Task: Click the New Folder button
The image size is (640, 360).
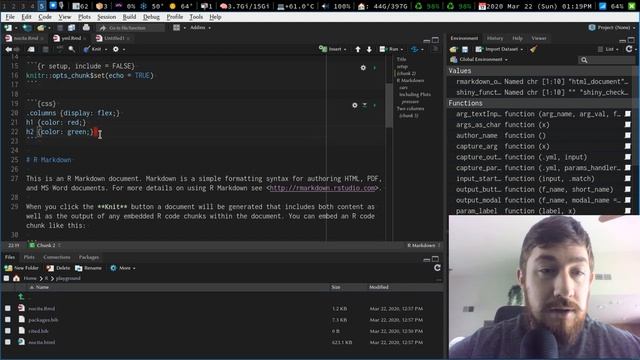Action: (x=21, y=268)
